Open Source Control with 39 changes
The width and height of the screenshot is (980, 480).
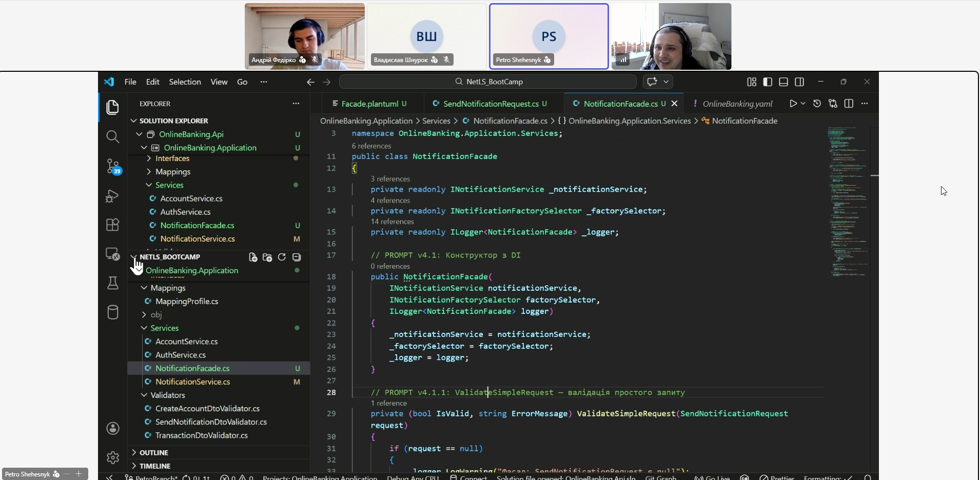(112, 166)
